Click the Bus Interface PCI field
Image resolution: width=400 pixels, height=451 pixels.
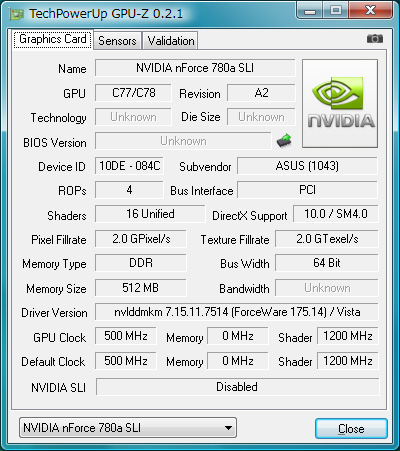click(307, 190)
